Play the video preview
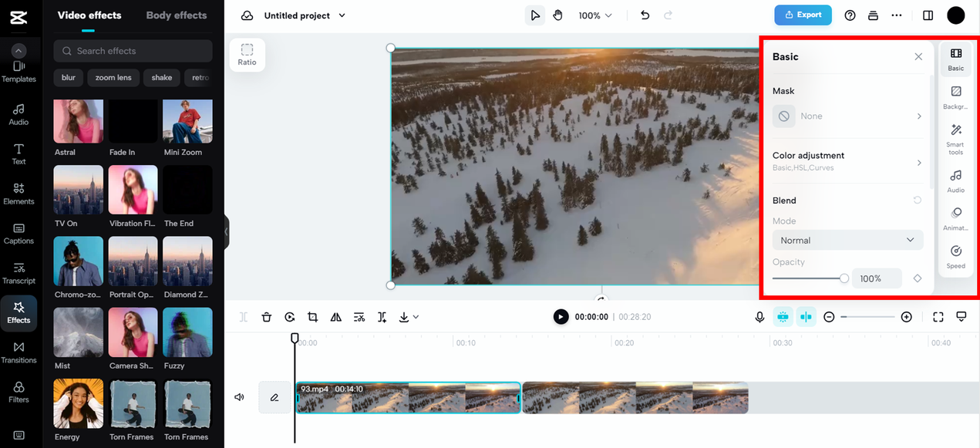The image size is (980, 448). coord(561,316)
